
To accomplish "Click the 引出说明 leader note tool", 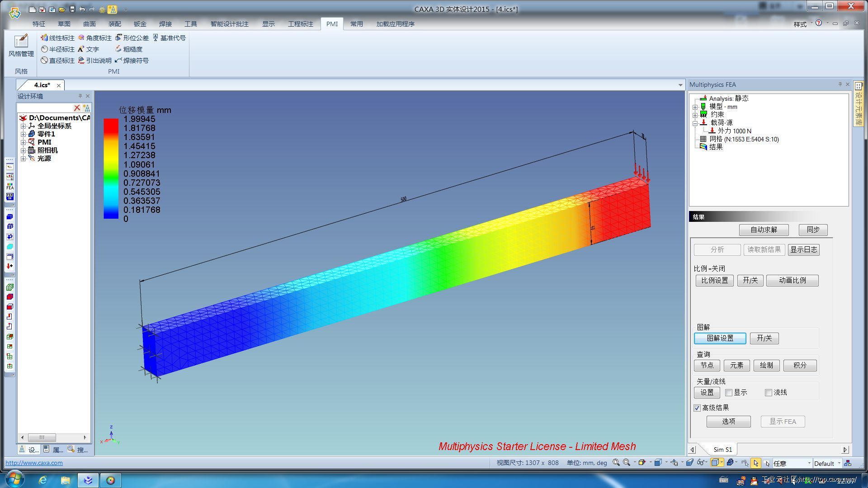I will pos(94,61).
